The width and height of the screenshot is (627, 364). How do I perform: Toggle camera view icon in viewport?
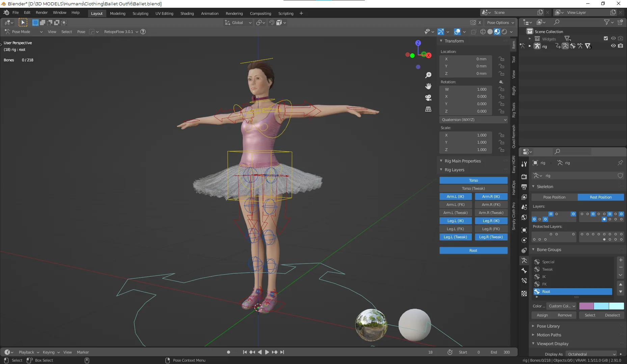point(428,98)
